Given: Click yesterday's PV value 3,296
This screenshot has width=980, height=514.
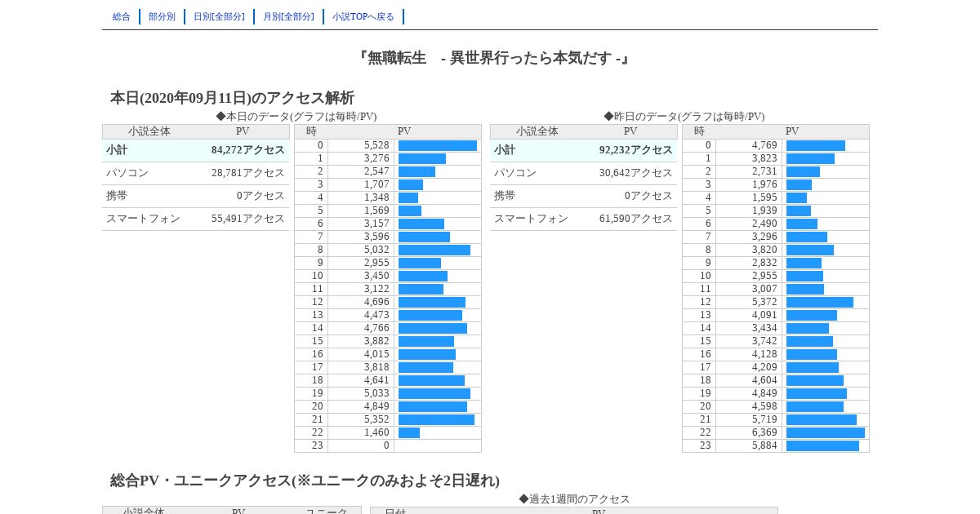Looking at the screenshot, I should coord(764,237).
